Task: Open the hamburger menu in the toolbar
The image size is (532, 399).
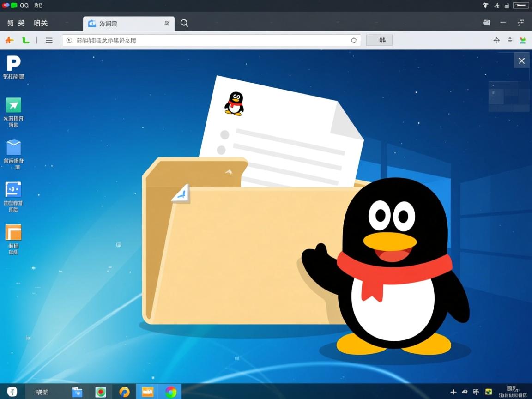Action: (49, 40)
